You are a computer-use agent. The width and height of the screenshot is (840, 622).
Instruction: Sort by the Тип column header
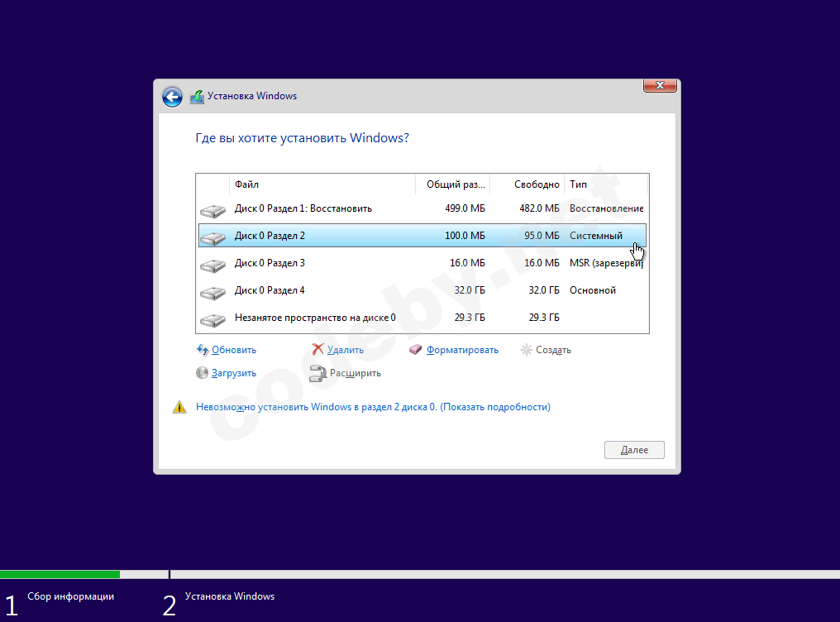point(606,184)
